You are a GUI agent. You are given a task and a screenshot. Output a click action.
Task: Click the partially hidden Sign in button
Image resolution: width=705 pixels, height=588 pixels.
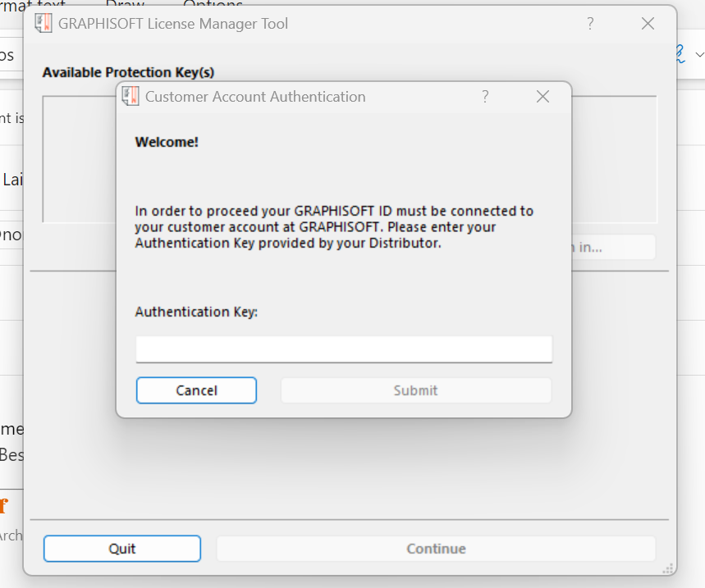[613, 247]
